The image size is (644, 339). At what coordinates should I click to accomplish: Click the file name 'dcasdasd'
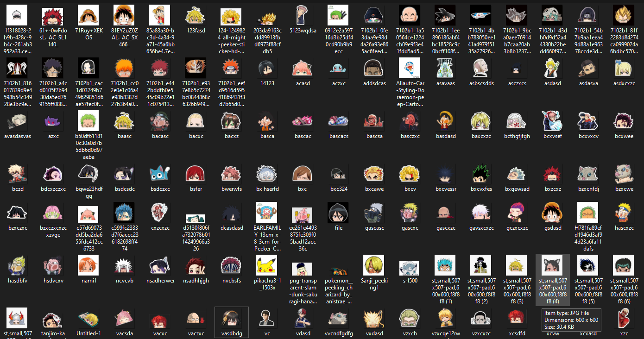[x=232, y=228]
